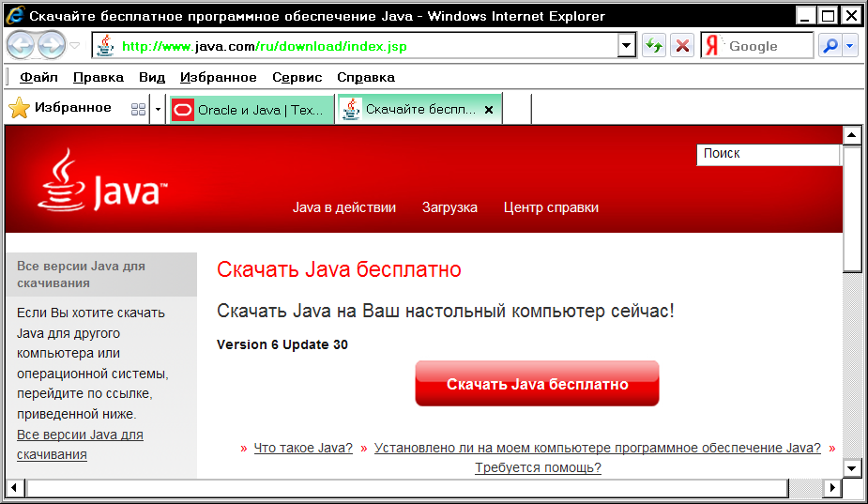This screenshot has height=504, width=868.
Task: Click the Internet Explorer title bar icon
Action: (15, 15)
